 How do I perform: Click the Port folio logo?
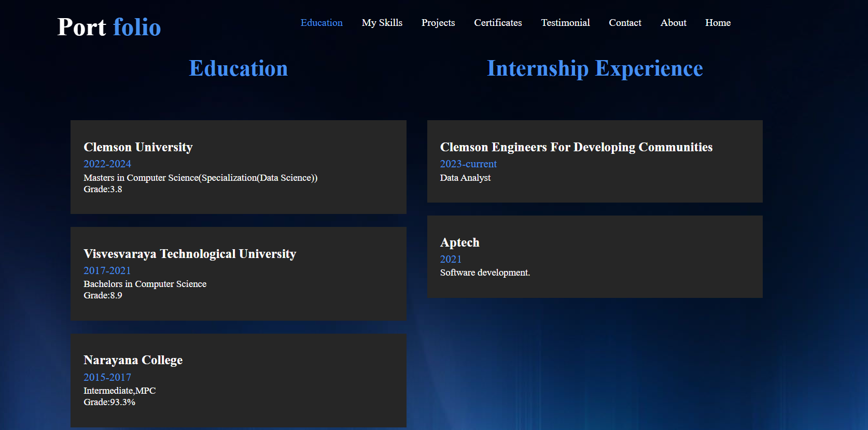click(x=109, y=27)
